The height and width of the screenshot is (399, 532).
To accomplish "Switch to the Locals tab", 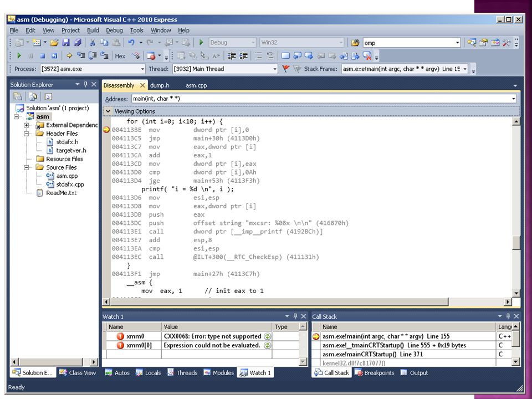I will pos(149,372).
